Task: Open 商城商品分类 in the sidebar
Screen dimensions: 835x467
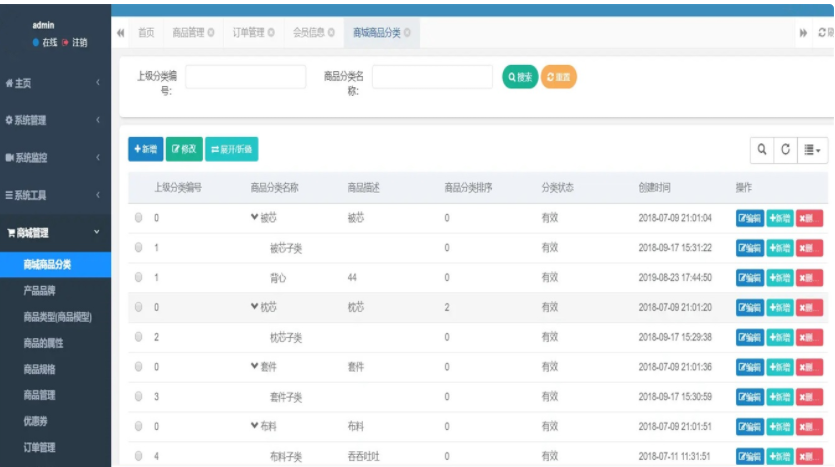Action: point(55,265)
